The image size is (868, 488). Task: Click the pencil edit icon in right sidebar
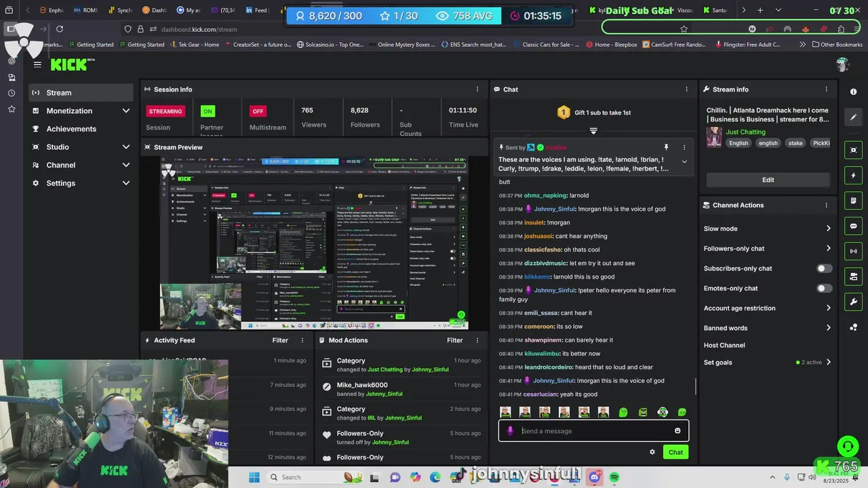click(x=853, y=117)
